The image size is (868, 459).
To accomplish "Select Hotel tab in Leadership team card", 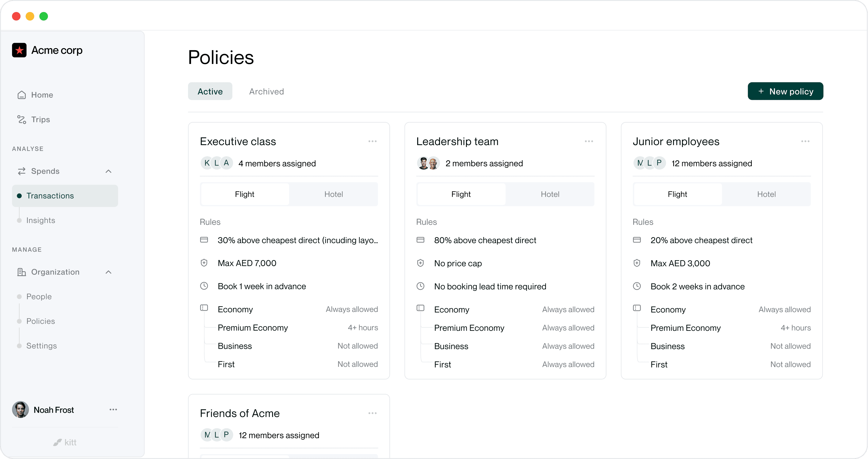I will (x=550, y=194).
